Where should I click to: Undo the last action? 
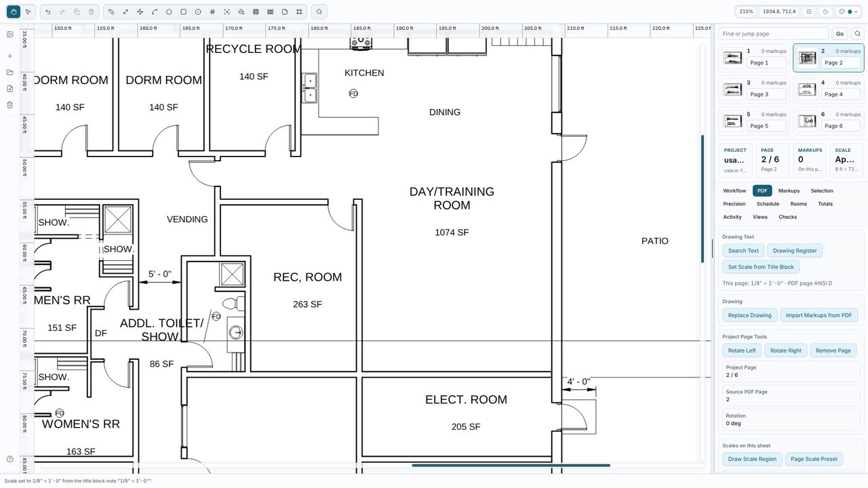pos(47,12)
